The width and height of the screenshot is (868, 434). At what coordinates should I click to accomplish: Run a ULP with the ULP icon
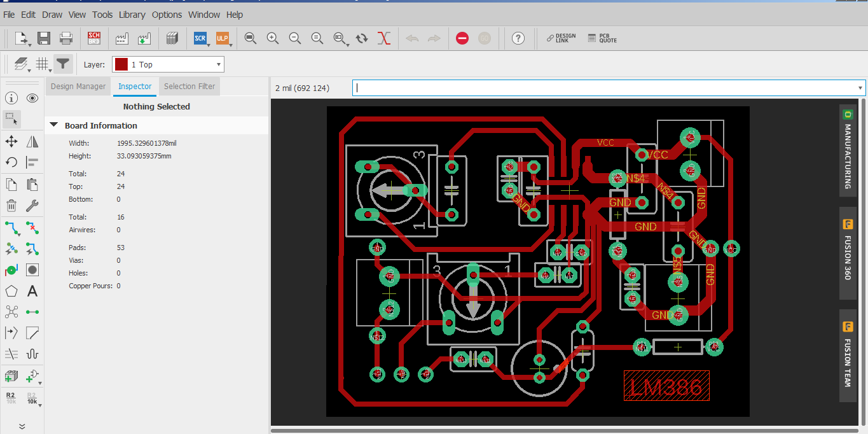click(223, 38)
